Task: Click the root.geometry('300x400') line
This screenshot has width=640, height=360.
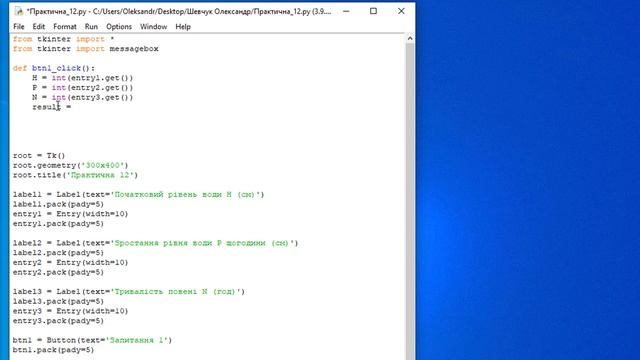Action: (71, 165)
